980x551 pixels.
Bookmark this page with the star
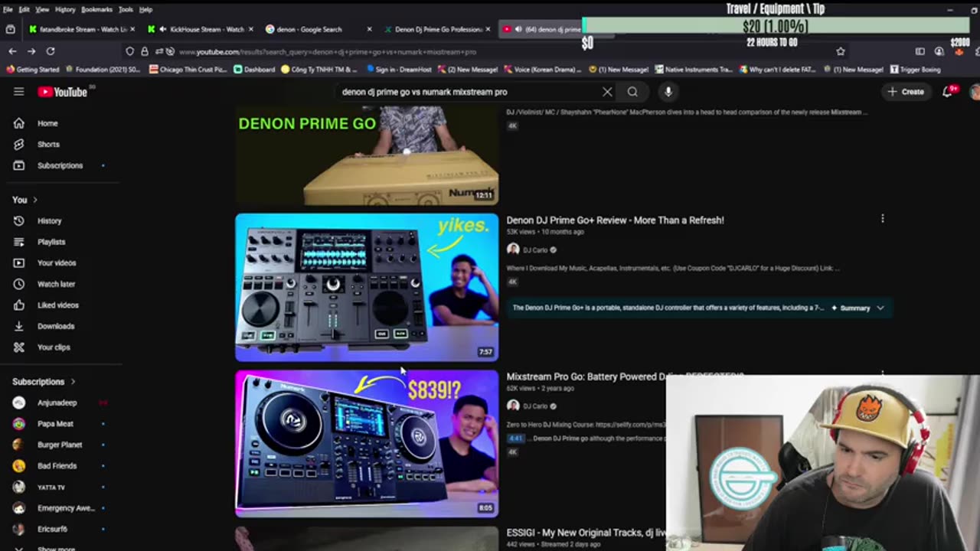841,51
